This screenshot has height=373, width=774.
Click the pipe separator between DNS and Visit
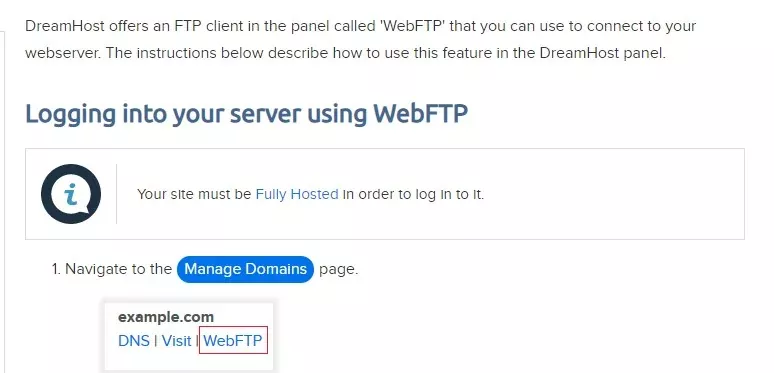(x=156, y=340)
